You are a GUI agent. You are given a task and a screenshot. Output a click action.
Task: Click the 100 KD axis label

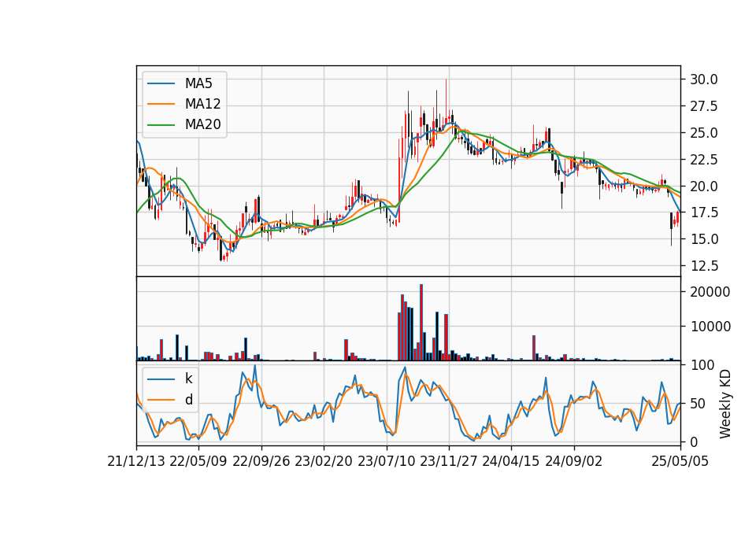click(x=702, y=365)
